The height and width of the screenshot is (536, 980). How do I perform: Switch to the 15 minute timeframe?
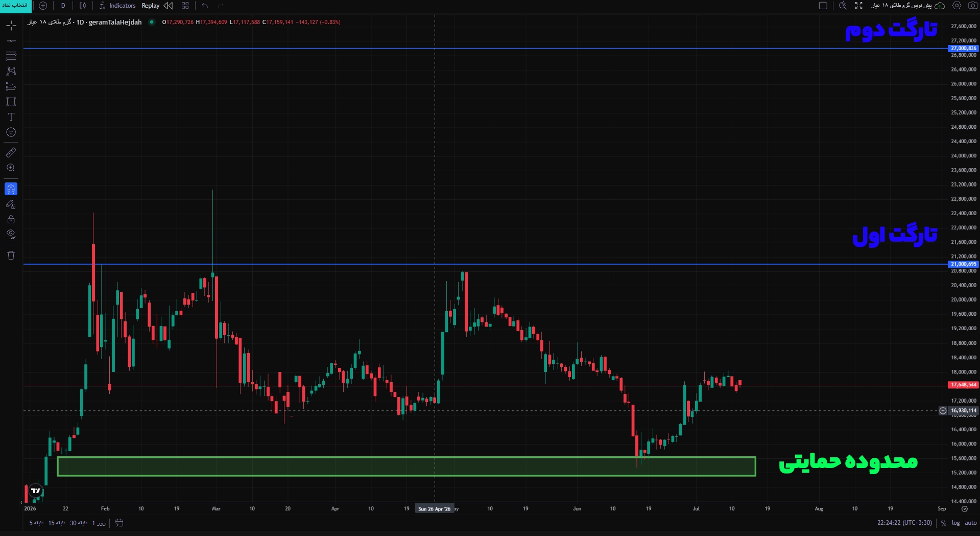[57, 523]
